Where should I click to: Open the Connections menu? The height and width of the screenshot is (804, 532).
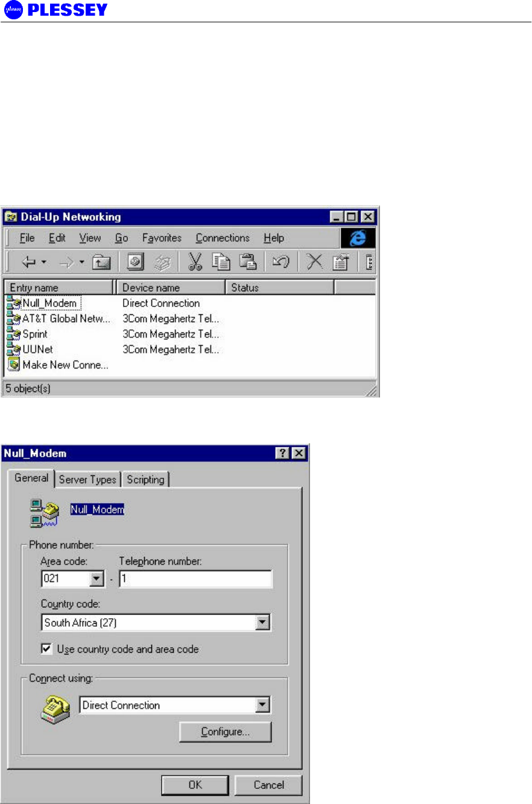pos(223,238)
